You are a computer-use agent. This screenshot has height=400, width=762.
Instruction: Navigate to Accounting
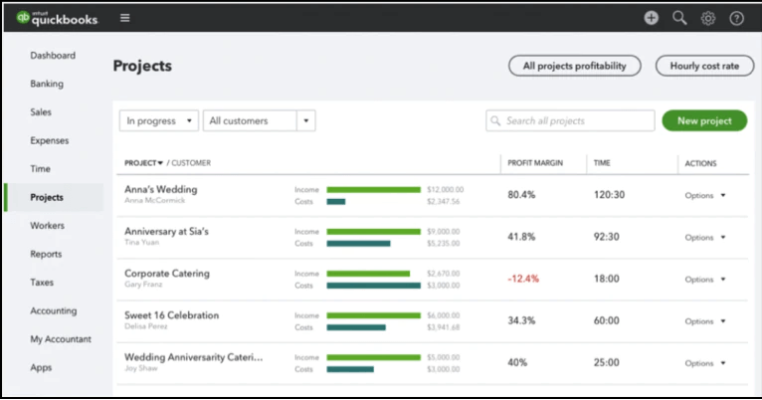[x=53, y=311]
